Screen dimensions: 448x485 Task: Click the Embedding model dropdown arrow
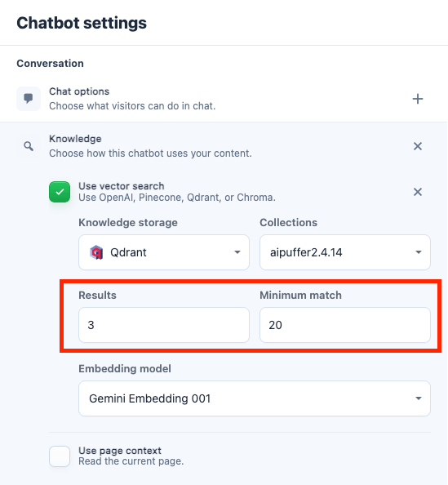(x=419, y=398)
